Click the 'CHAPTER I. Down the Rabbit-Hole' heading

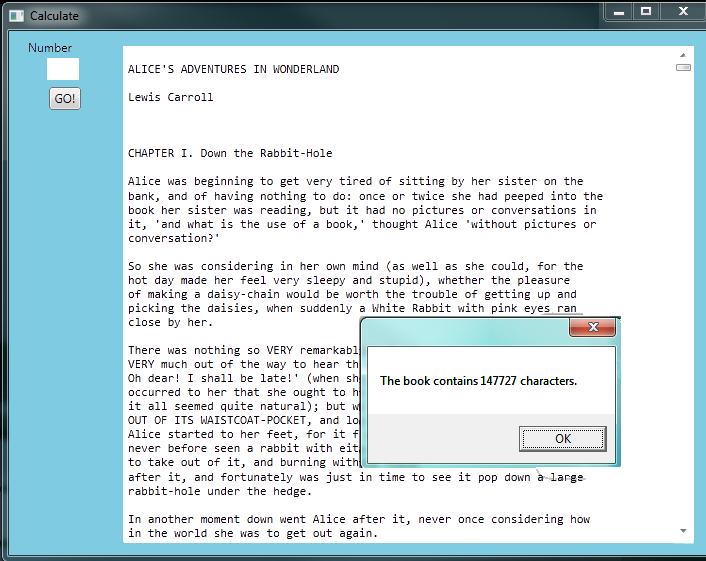tap(230, 154)
